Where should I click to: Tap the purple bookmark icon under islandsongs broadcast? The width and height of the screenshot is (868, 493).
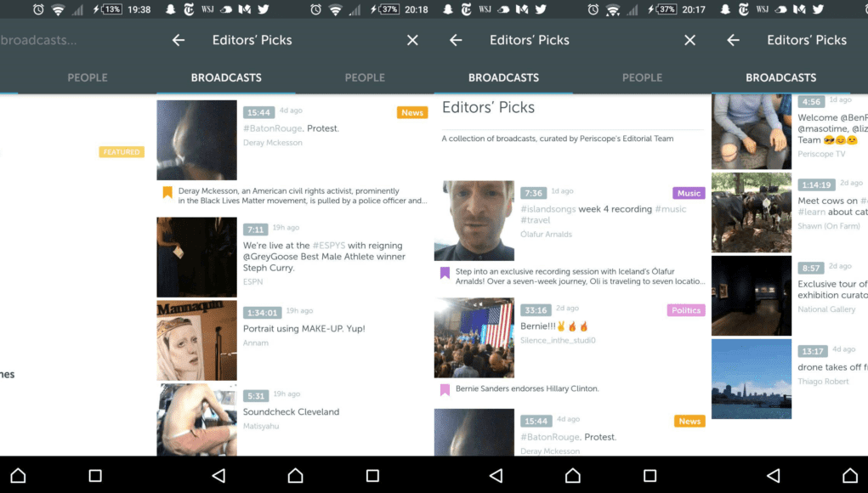pyautogui.click(x=445, y=273)
